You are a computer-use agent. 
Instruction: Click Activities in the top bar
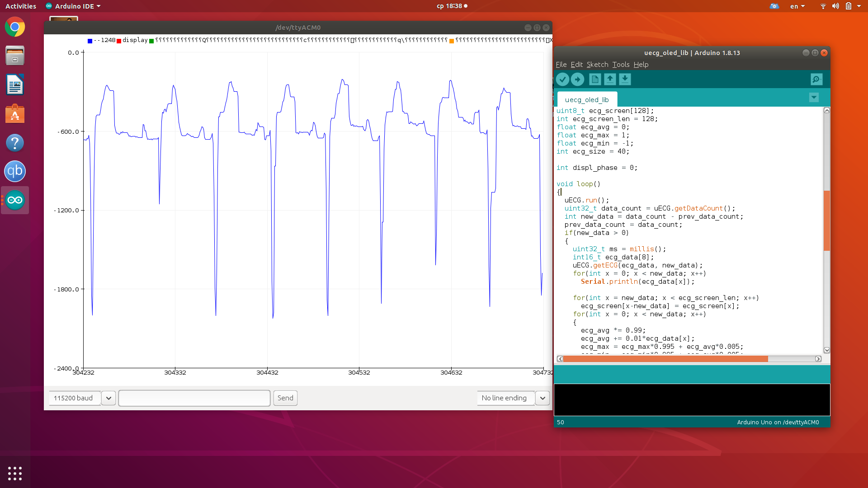point(21,6)
